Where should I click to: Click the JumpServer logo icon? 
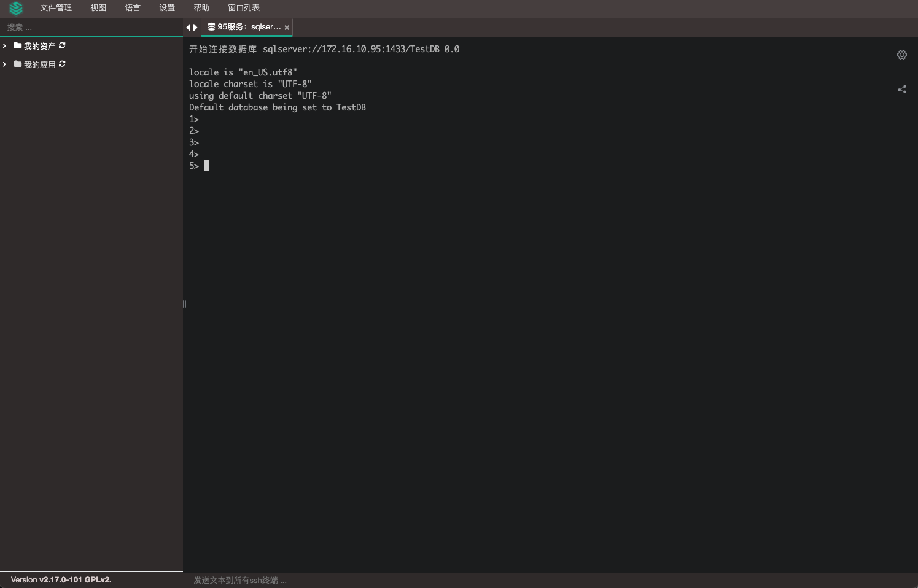pos(16,8)
